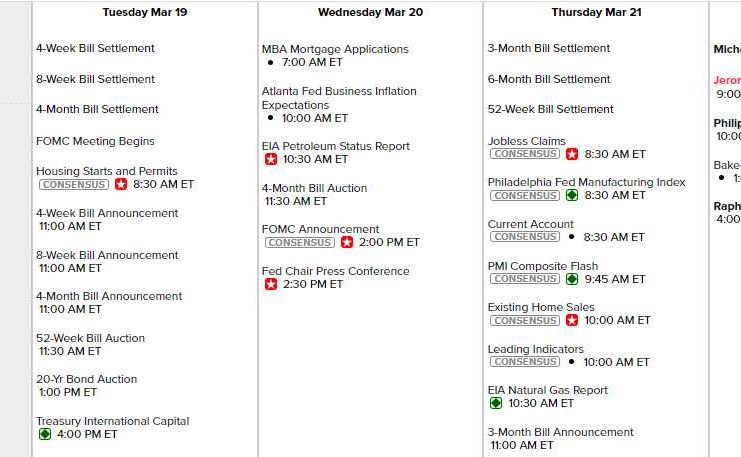Image resolution: width=741 pixels, height=457 pixels.
Task: Click Consensus badge under FOMC Announcement
Action: click(300, 242)
